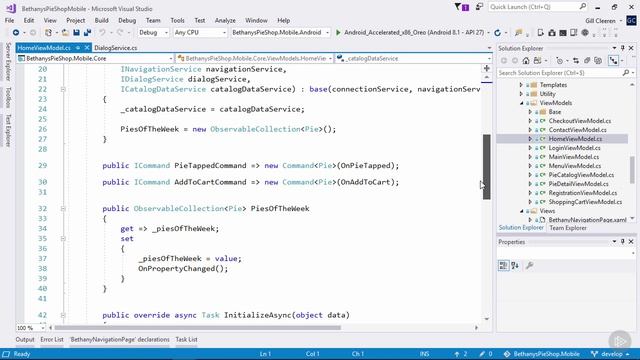The height and width of the screenshot is (360, 640).
Task: Open the Debug menu
Action: click(x=127, y=20)
